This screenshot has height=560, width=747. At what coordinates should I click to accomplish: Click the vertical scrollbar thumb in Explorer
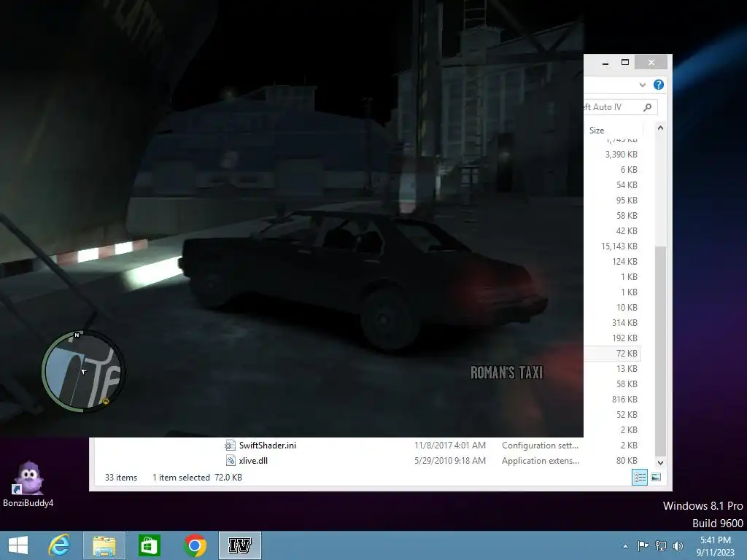tap(660, 351)
